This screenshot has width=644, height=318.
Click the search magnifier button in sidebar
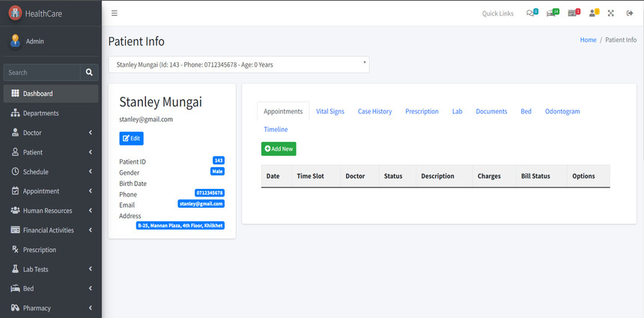pyautogui.click(x=89, y=73)
